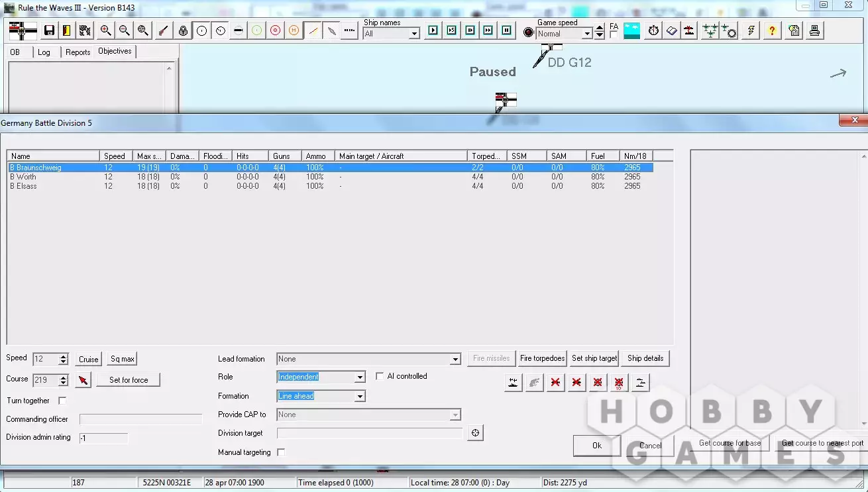Click the printer icon in the toolbar
Image resolution: width=868 pixels, height=492 pixels.
814,30
